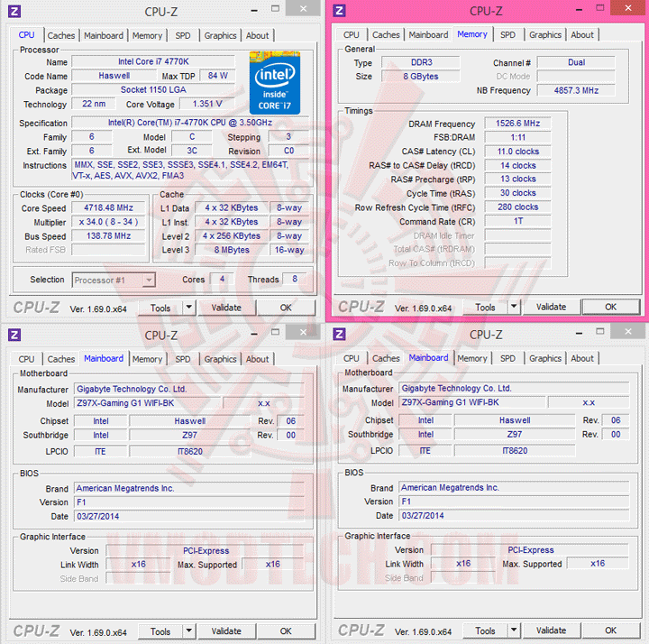The image size is (649, 644).
Task: Click Validate button in top-left CPU window
Action: (x=226, y=308)
